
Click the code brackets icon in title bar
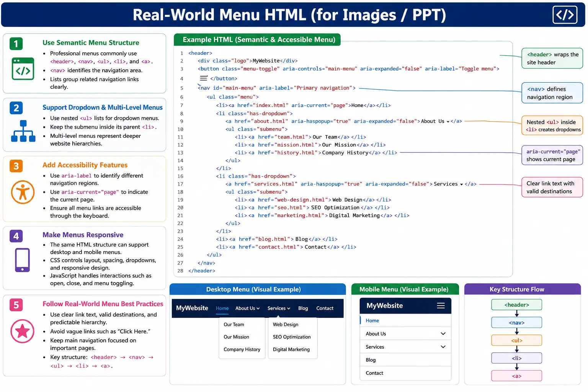pos(565,15)
